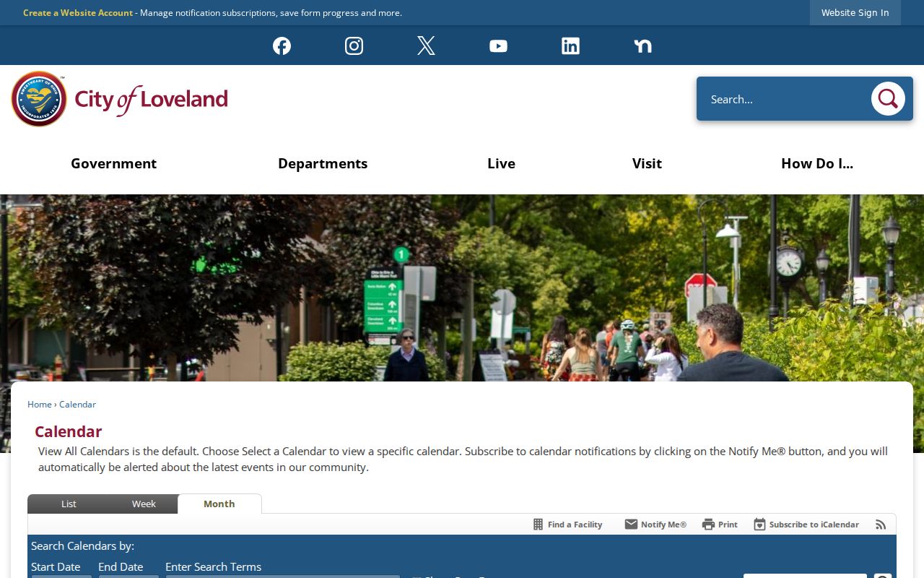Click Notify Me® in the calendar toolbar
The width and height of the screenshot is (924, 578).
tap(655, 525)
